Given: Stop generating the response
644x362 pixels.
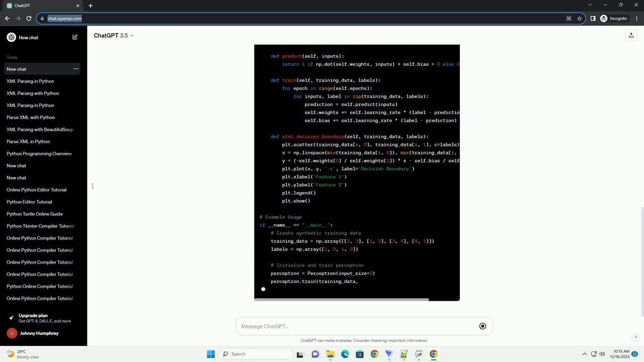Looking at the screenshot, I should tap(482, 326).
